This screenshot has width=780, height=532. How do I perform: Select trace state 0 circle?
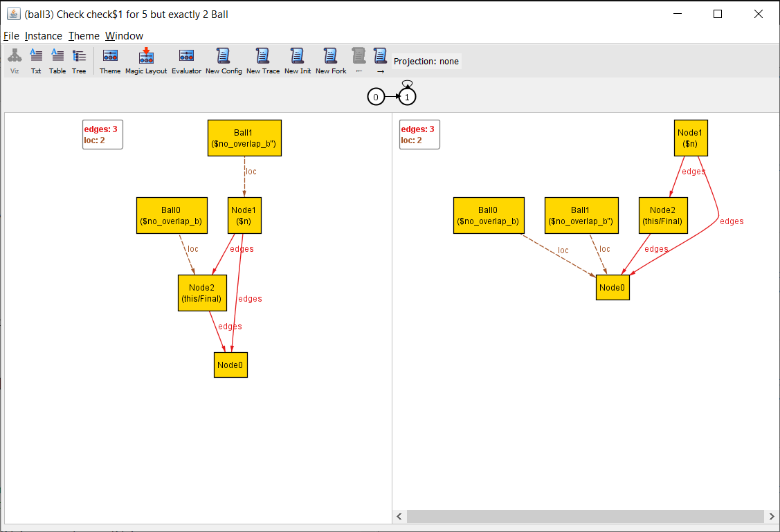coord(376,98)
